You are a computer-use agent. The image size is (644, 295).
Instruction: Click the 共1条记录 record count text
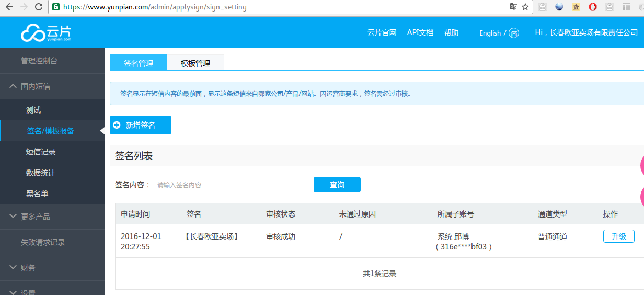379,274
